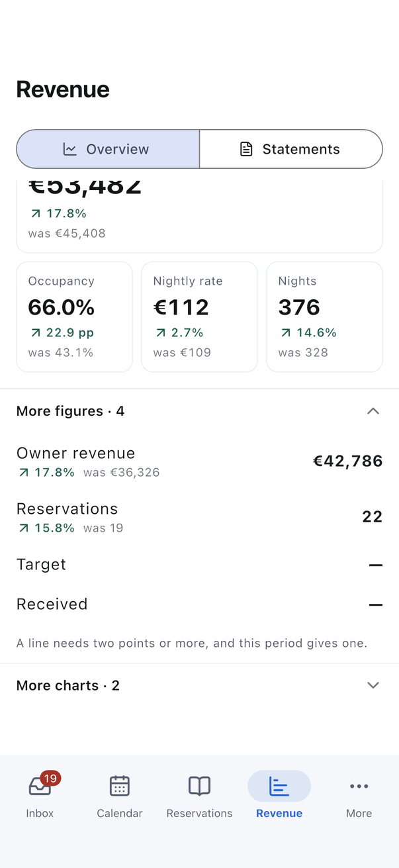The height and width of the screenshot is (868, 399).
Task: Switch to the Overview segment
Action: [108, 149]
